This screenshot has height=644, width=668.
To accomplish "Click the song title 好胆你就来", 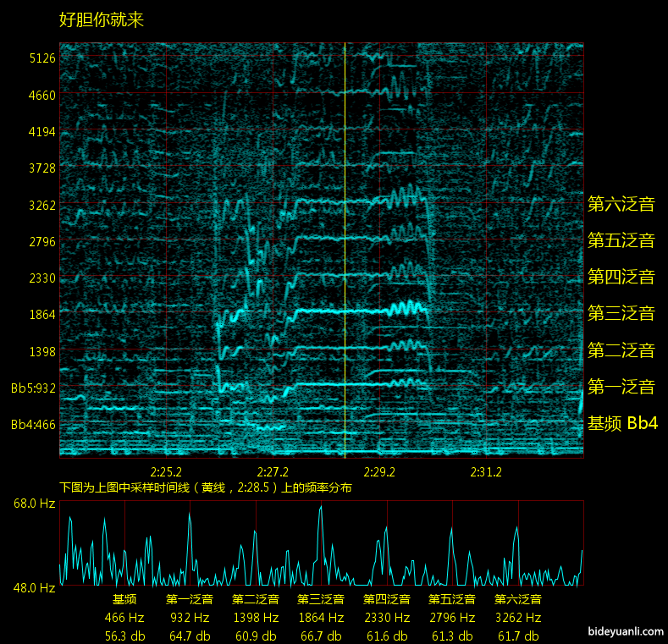I will click(102, 20).
